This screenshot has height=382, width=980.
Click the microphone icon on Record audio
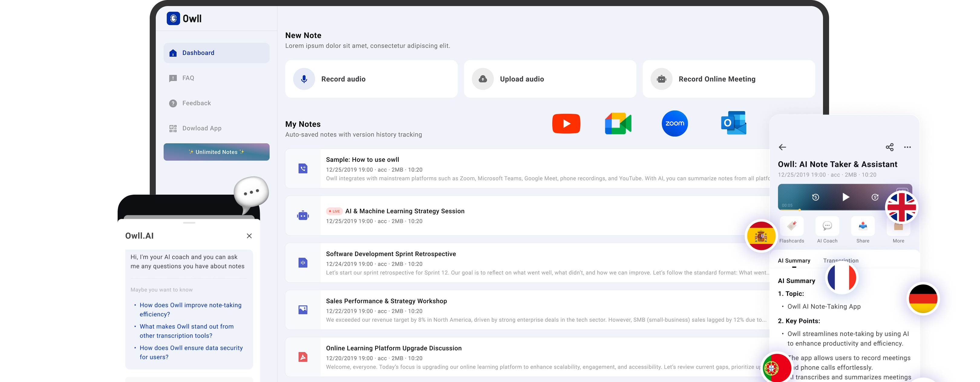point(304,79)
